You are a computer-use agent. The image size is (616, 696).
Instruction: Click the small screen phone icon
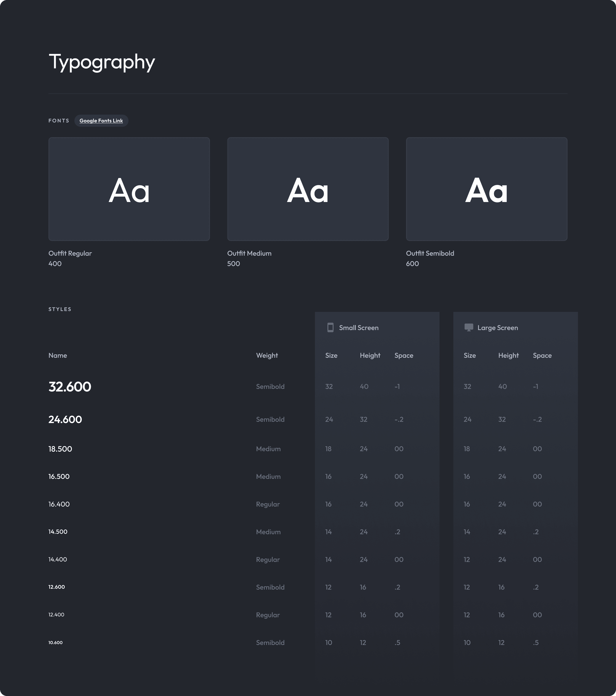pos(330,328)
